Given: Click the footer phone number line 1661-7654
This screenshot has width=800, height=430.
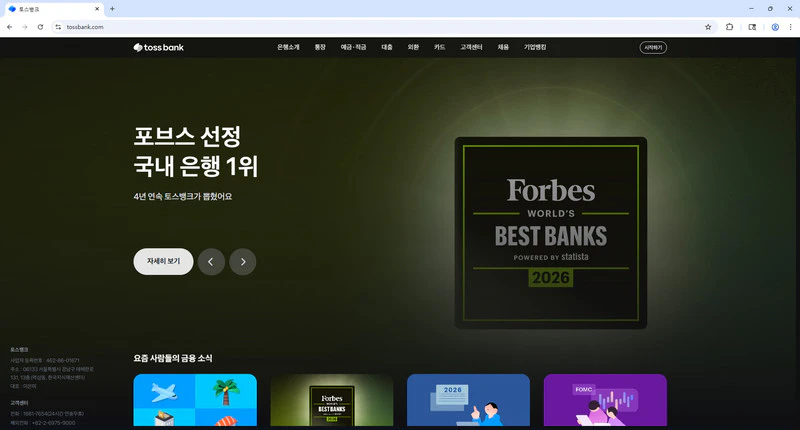Looking at the screenshot, I should [47, 414].
